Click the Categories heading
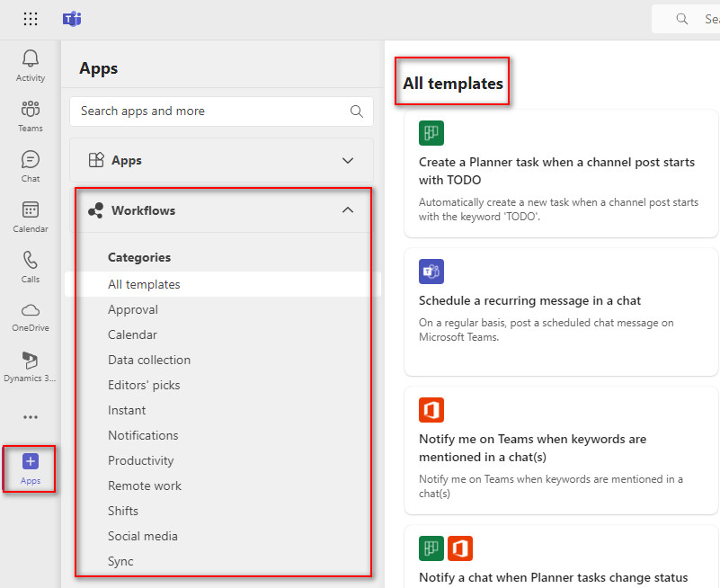 pos(139,257)
